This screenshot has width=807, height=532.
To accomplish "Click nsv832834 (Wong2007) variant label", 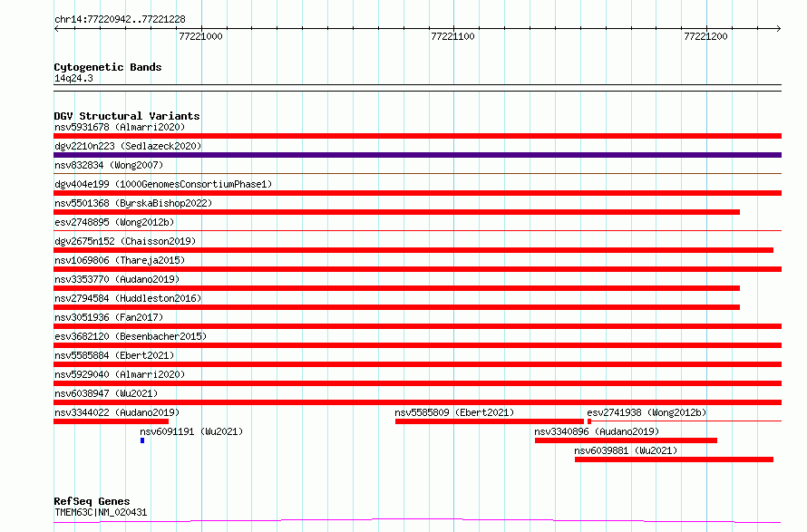I will pos(109,165).
